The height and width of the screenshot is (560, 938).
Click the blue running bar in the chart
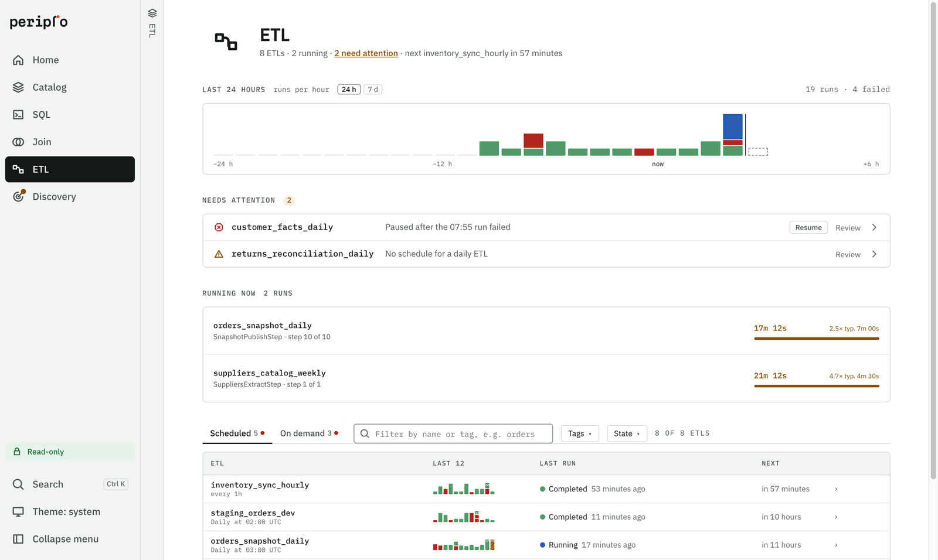coord(733,127)
